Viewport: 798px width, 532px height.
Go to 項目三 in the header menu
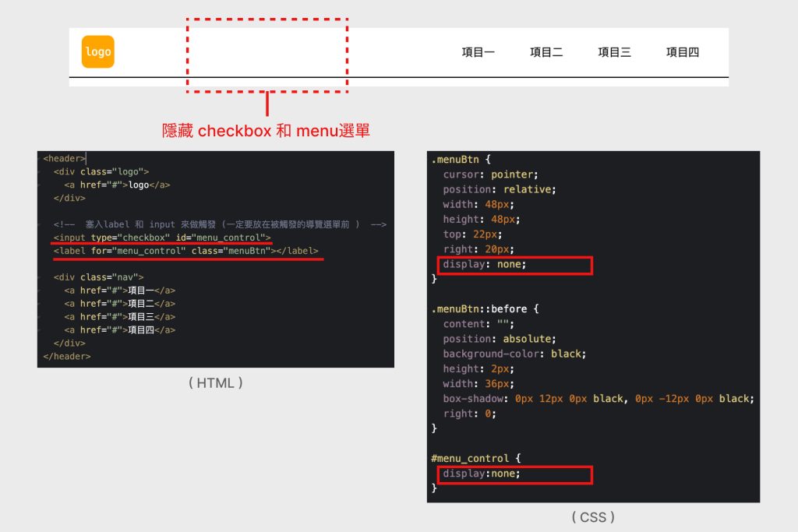[614, 52]
